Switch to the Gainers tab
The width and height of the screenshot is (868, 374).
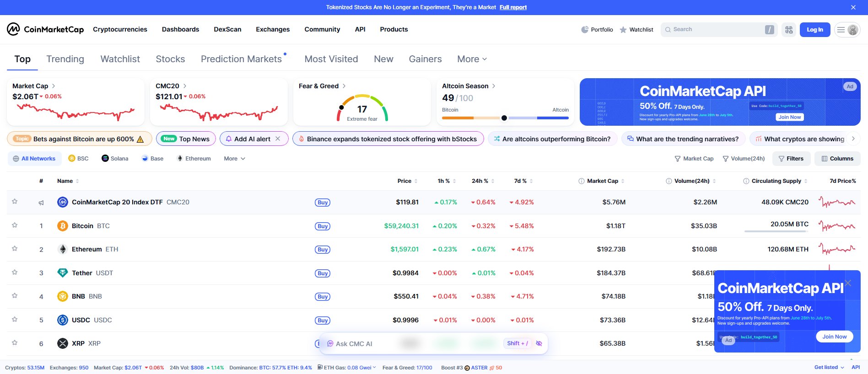[426, 59]
